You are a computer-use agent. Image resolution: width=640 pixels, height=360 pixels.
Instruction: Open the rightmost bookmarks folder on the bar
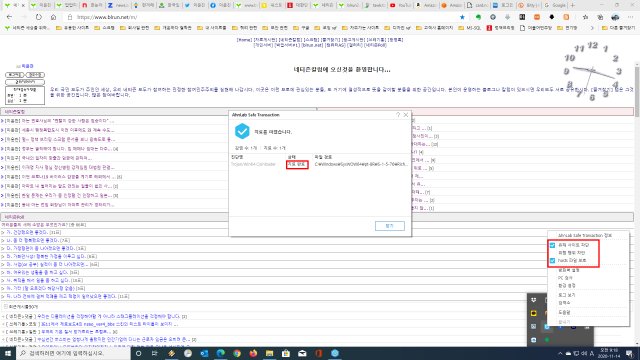point(618,28)
